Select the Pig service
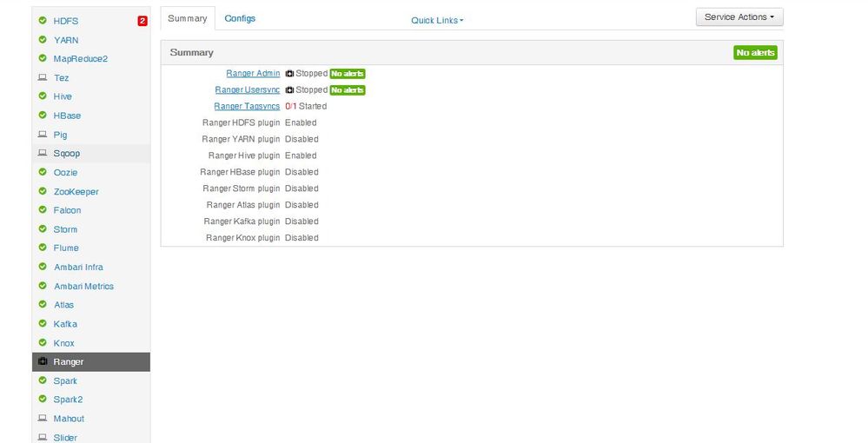 click(60, 135)
